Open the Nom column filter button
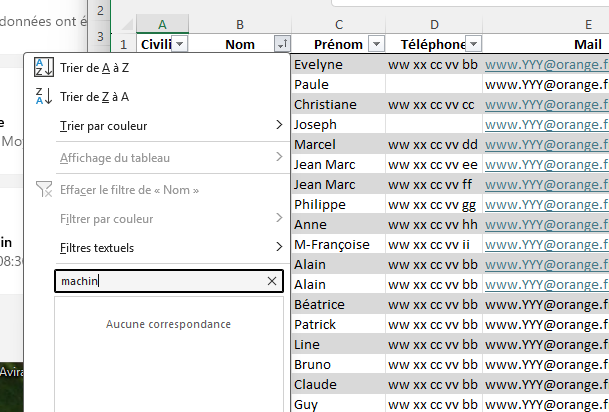Image resolution: width=609 pixels, height=412 pixels. [281, 44]
